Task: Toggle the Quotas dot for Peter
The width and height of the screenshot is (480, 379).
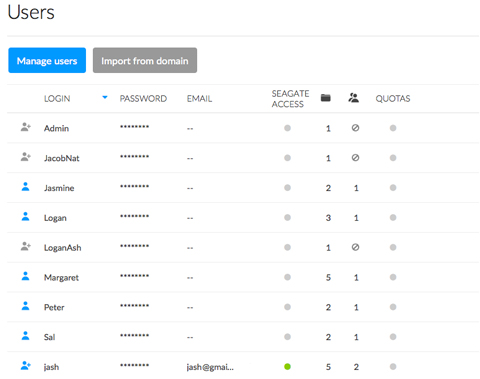Action: (393, 307)
